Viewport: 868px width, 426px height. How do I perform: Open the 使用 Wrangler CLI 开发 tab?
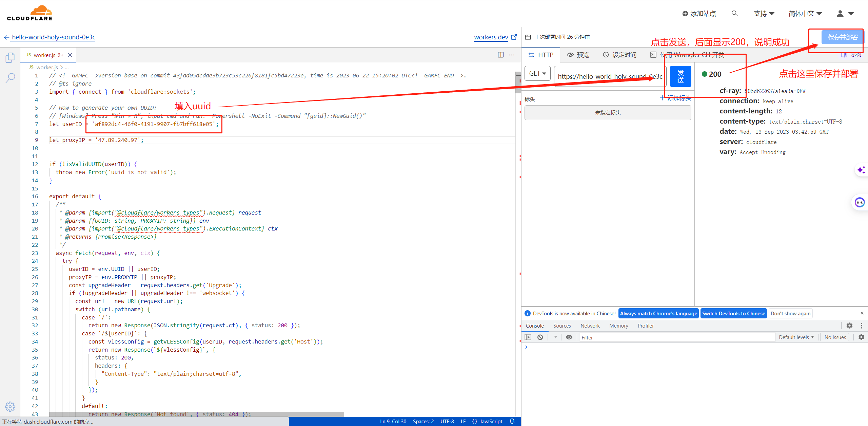click(x=687, y=55)
